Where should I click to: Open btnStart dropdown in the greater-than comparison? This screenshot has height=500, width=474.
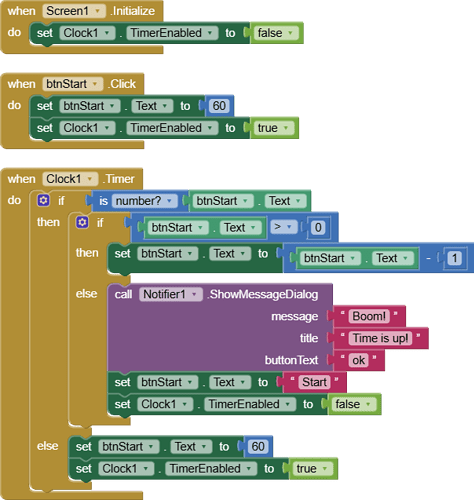click(178, 228)
